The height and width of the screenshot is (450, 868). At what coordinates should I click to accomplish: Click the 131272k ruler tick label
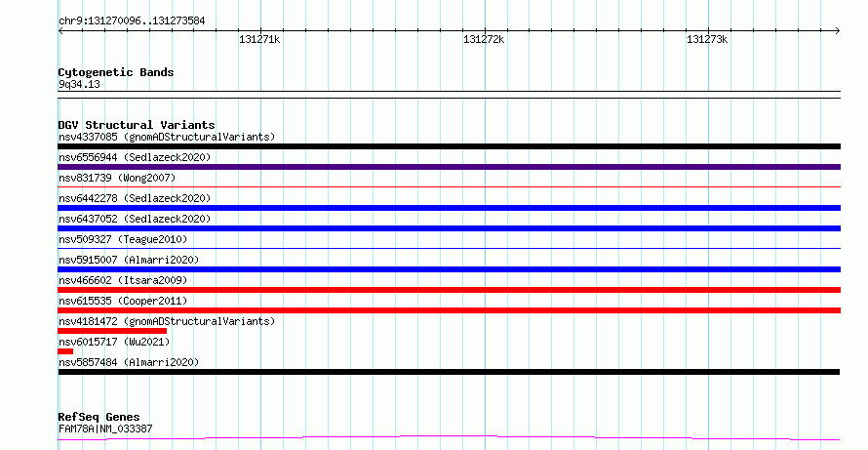coord(484,39)
